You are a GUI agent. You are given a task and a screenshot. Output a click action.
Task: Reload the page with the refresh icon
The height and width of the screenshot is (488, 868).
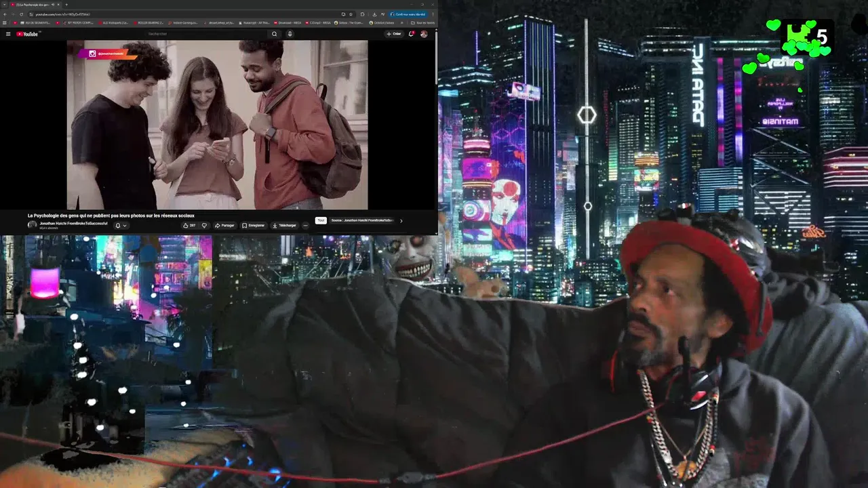click(x=21, y=14)
